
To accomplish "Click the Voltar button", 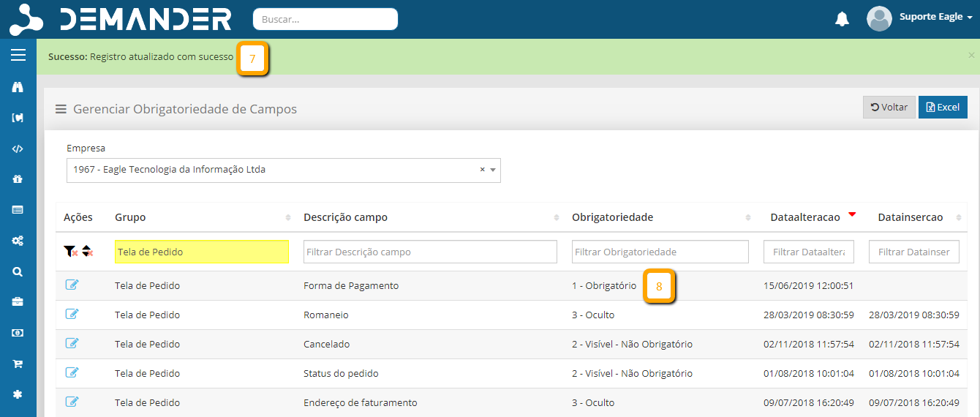I will [889, 107].
